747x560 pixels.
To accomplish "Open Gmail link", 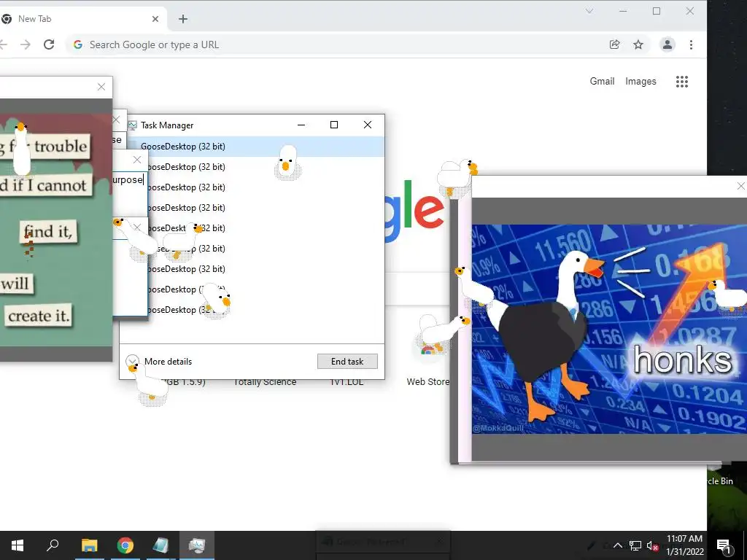I will click(602, 82).
